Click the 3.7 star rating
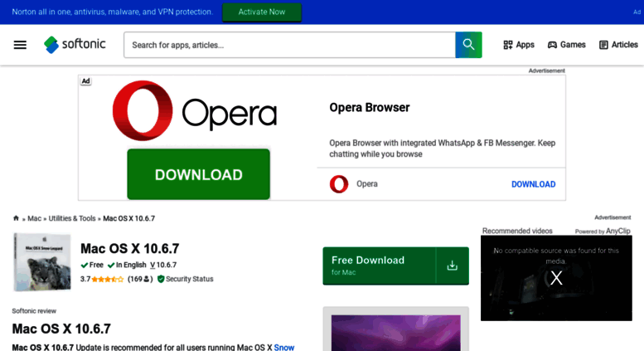This screenshot has height=351, width=644. [x=102, y=279]
